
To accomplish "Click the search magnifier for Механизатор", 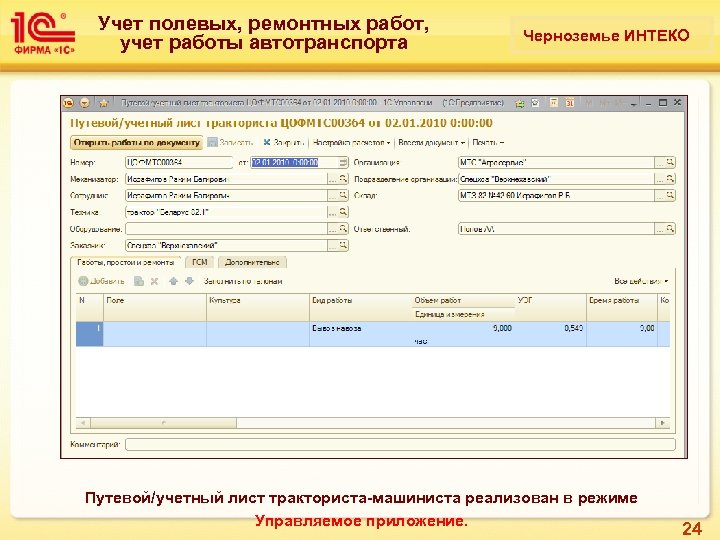I will [x=343, y=179].
